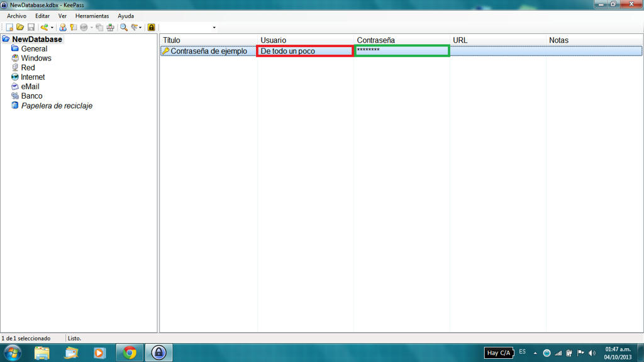Click the Open database folder icon

[x=19, y=28]
